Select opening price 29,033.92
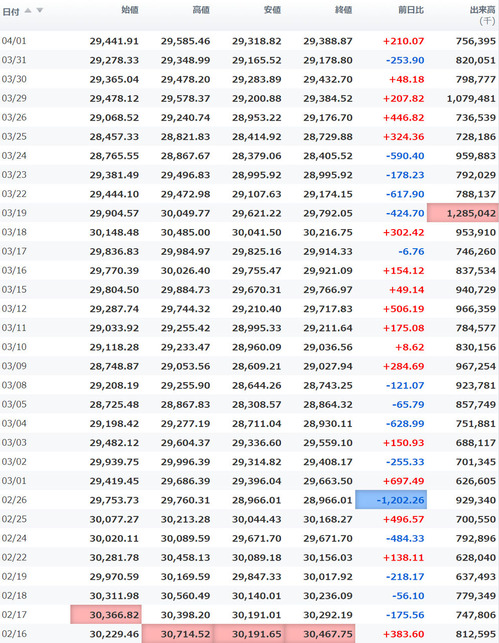 [114, 328]
